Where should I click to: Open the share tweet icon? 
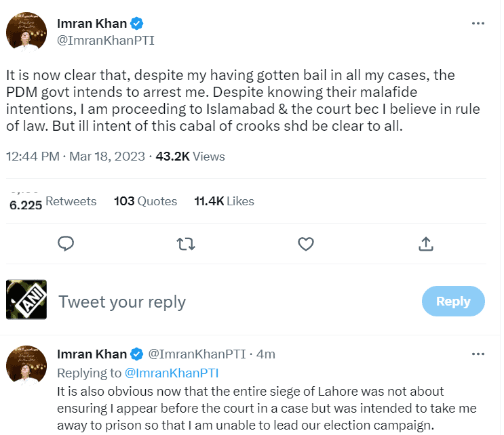(x=426, y=243)
